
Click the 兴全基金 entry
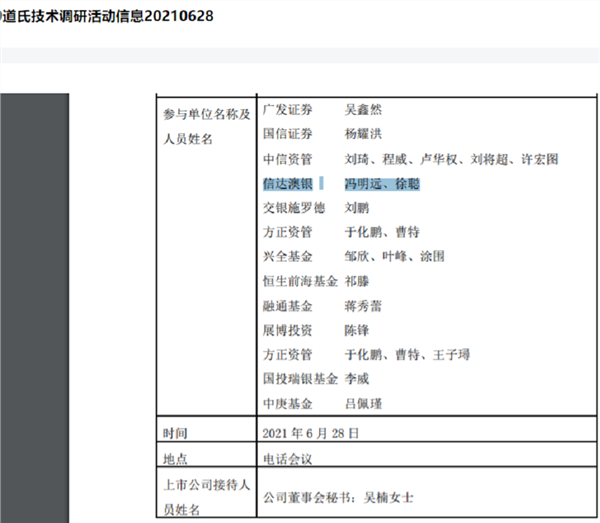point(288,256)
